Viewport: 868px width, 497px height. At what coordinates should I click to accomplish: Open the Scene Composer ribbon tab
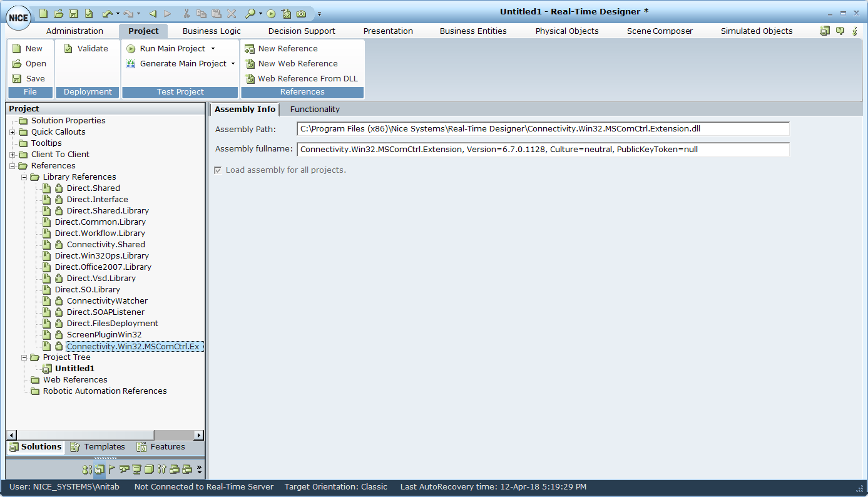point(660,31)
